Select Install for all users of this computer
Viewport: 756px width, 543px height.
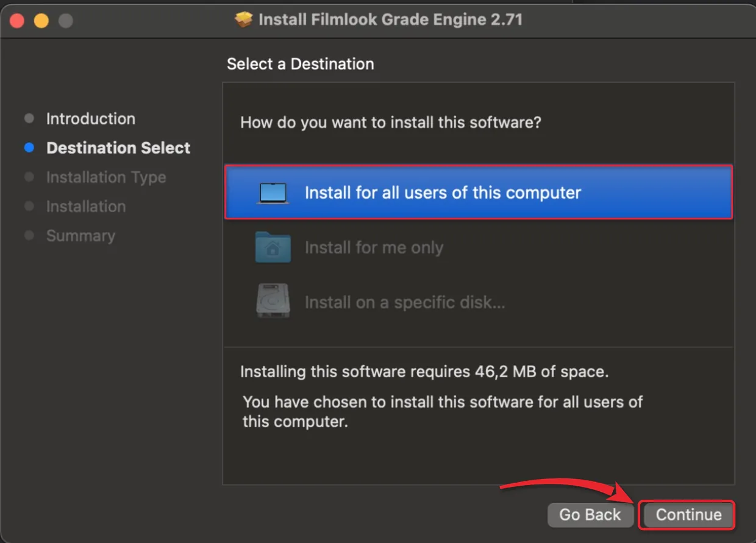click(479, 193)
